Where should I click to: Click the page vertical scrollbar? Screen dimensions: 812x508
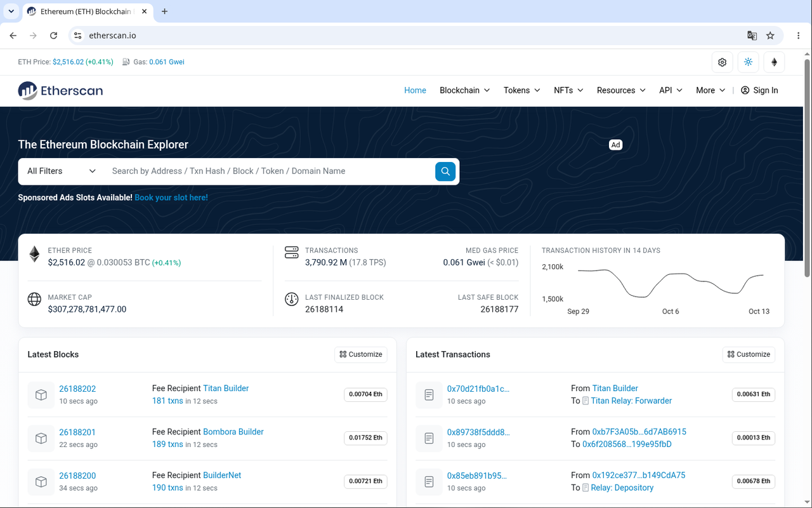tap(808, 168)
